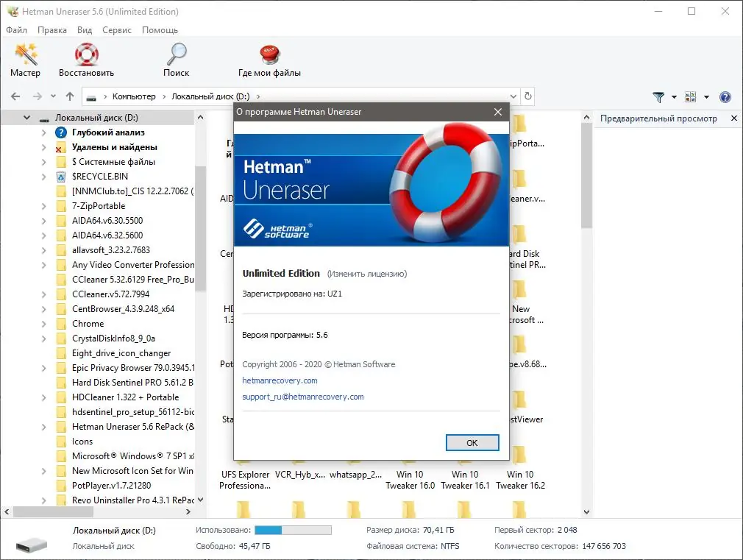Click the Удалены и найдены folder icon
The image size is (743, 560).
pyautogui.click(x=60, y=147)
